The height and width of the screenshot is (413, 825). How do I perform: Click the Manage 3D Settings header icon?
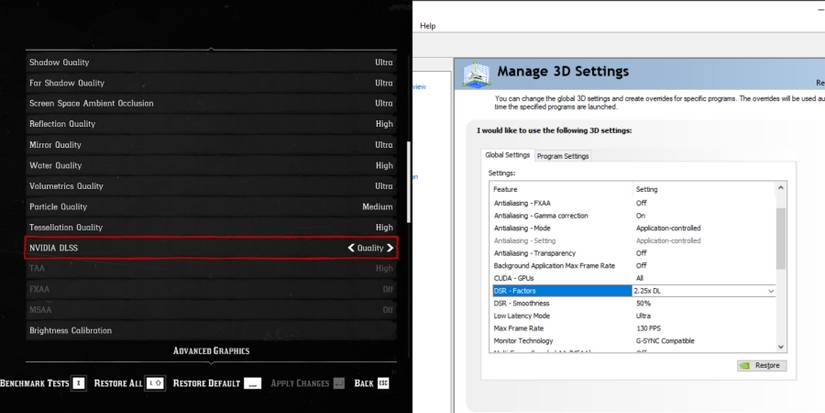(x=476, y=73)
